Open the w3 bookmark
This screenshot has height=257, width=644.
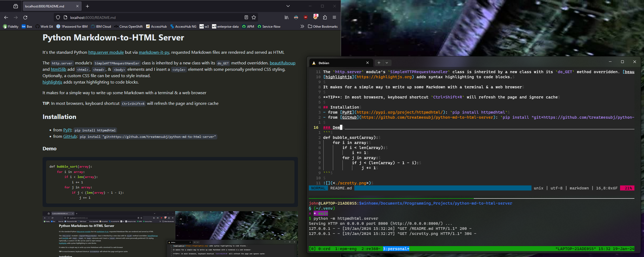click(204, 27)
